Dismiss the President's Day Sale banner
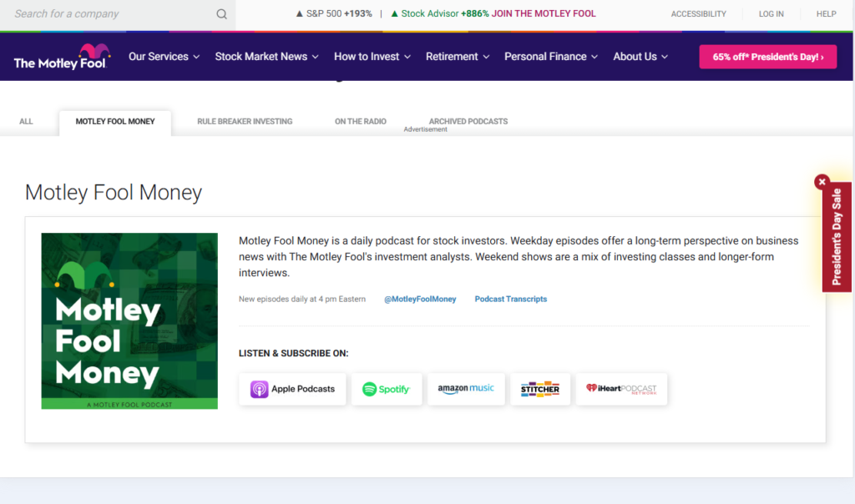 point(822,181)
